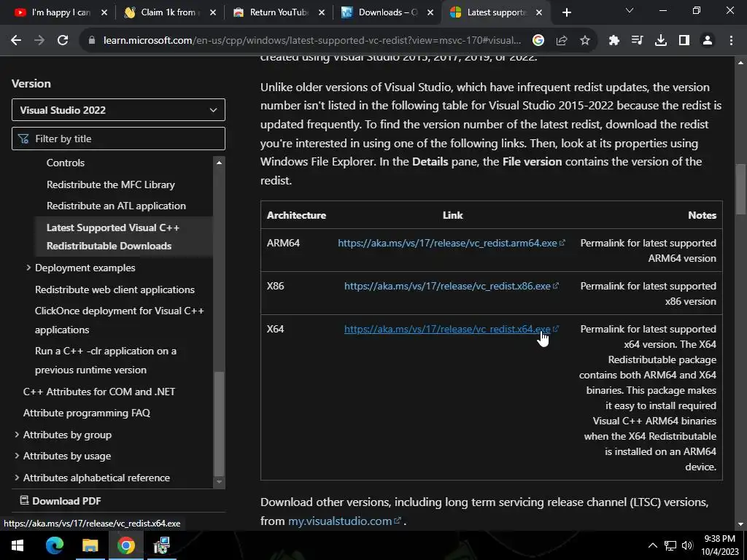Click the Chrome taskbar icon
The width and height of the screenshot is (747, 560).
(125, 545)
